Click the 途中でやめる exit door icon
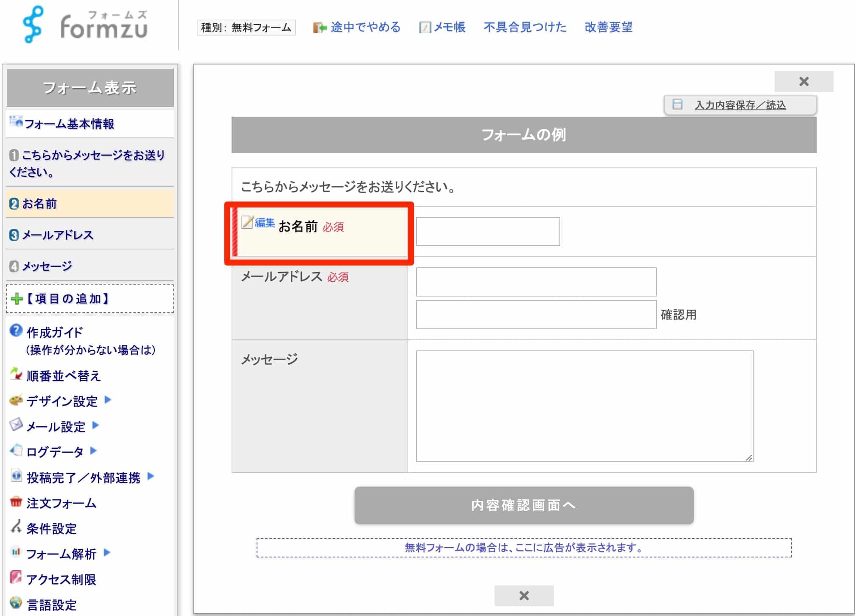The height and width of the screenshot is (616, 855). [x=319, y=27]
